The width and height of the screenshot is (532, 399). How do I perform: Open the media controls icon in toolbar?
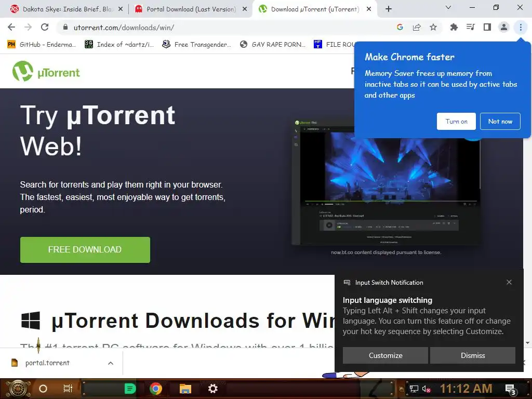[471, 27]
